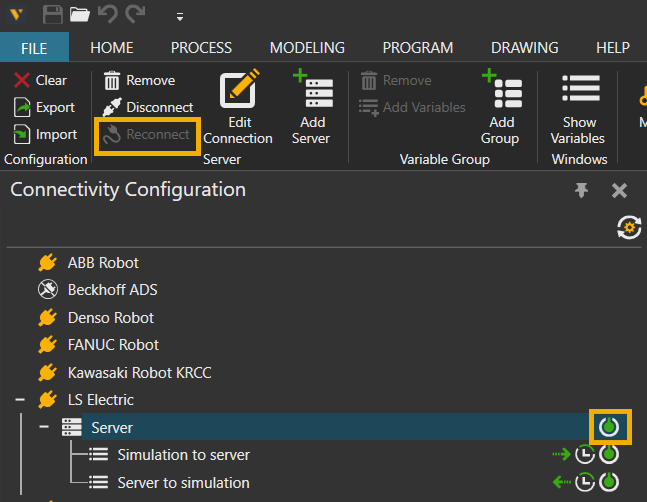Toggle Simulation to server group power indicator

pyautogui.click(x=609, y=455)
